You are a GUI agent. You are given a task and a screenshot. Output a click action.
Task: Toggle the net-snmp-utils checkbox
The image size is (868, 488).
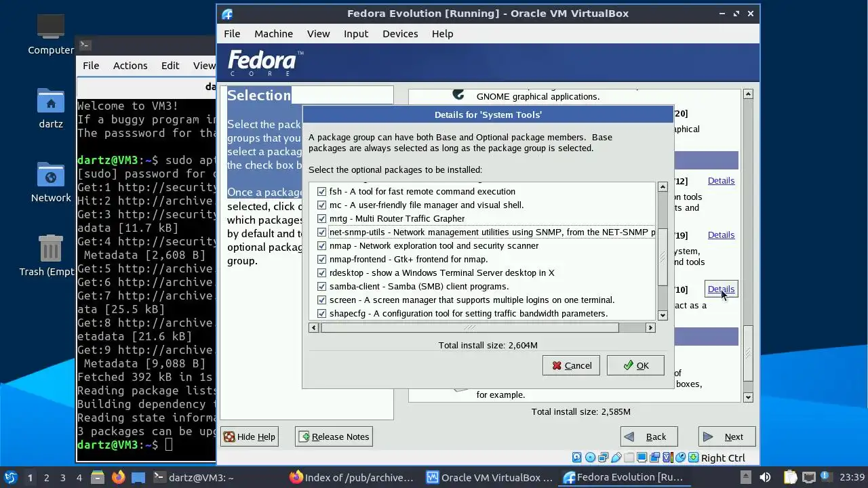(321, 232)
